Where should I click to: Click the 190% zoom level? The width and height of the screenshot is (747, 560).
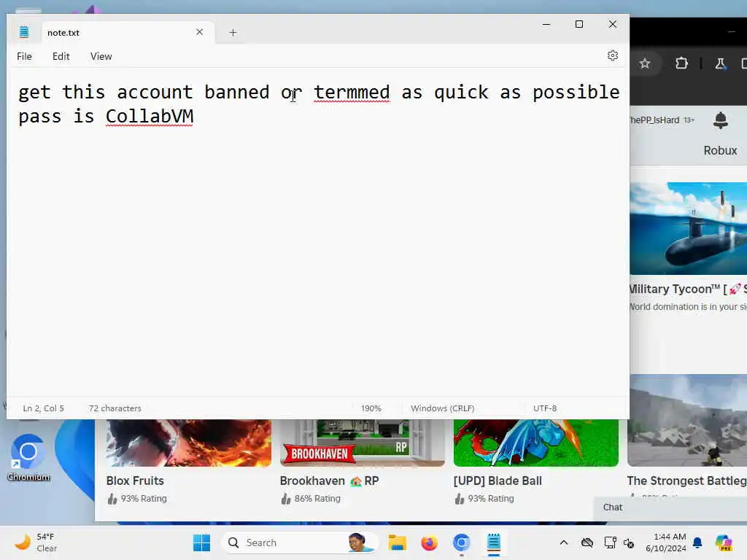[371, 408]
